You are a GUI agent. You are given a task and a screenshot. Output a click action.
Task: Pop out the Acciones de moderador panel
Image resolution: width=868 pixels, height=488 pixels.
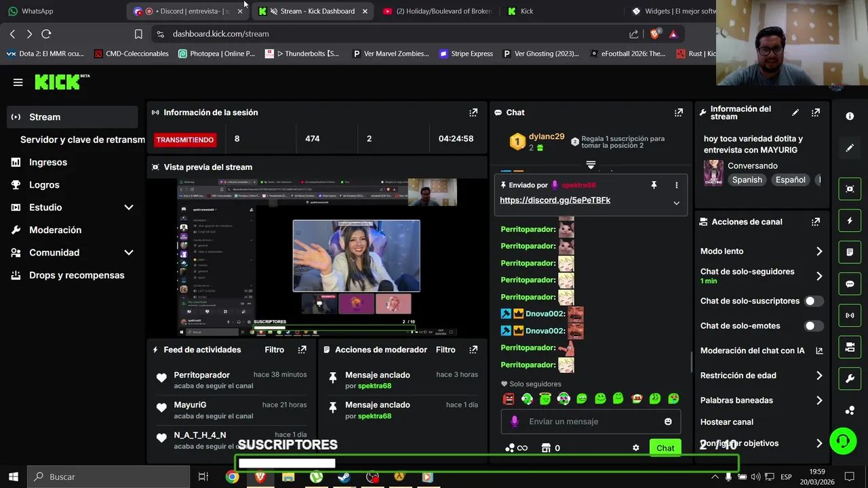pos(473,350)
